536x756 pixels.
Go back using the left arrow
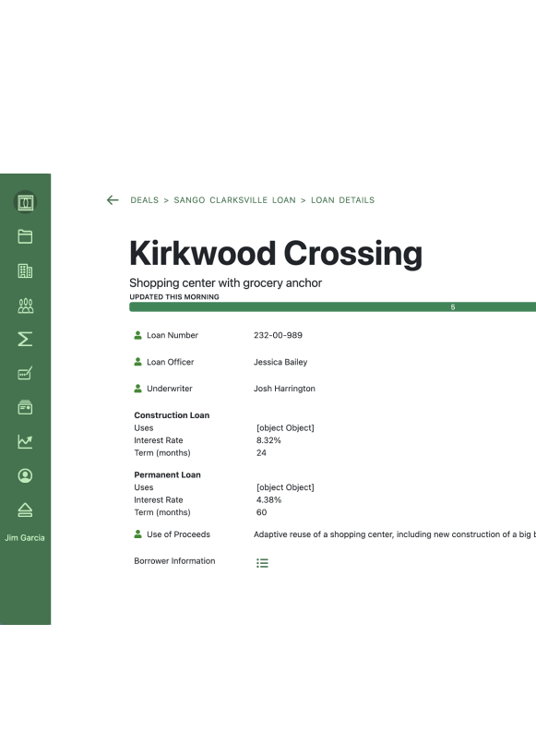(x=113, y=200)
